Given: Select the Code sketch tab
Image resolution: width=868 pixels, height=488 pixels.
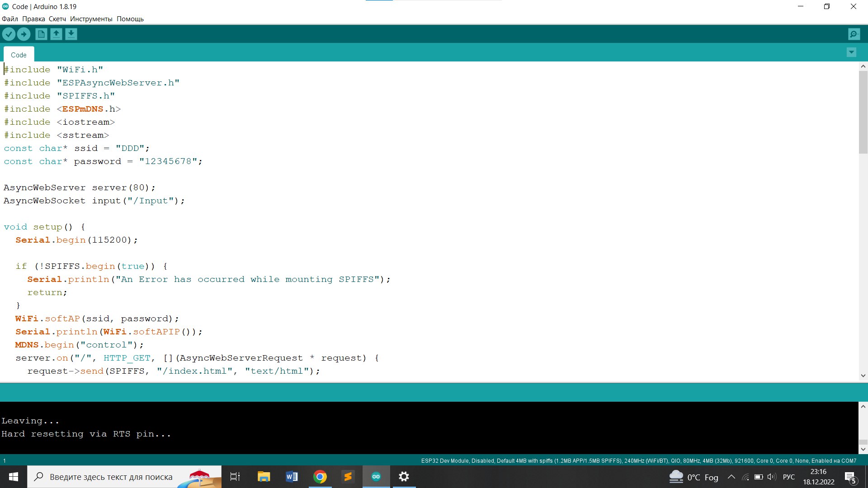Looking at the screenshot, I should [x=19, y=55].
